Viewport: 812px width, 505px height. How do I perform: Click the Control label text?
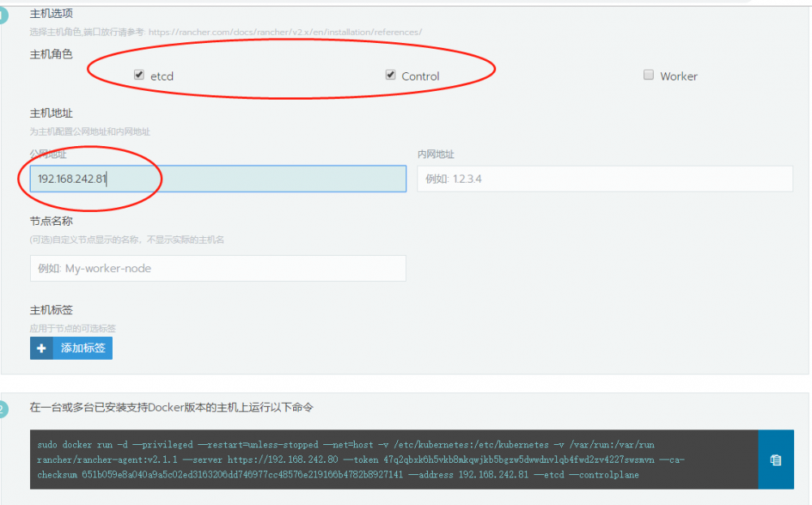click(419, 76)
